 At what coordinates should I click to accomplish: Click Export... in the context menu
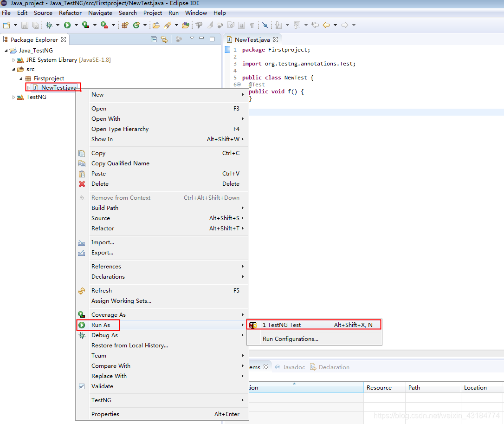[x=162, y=253]
